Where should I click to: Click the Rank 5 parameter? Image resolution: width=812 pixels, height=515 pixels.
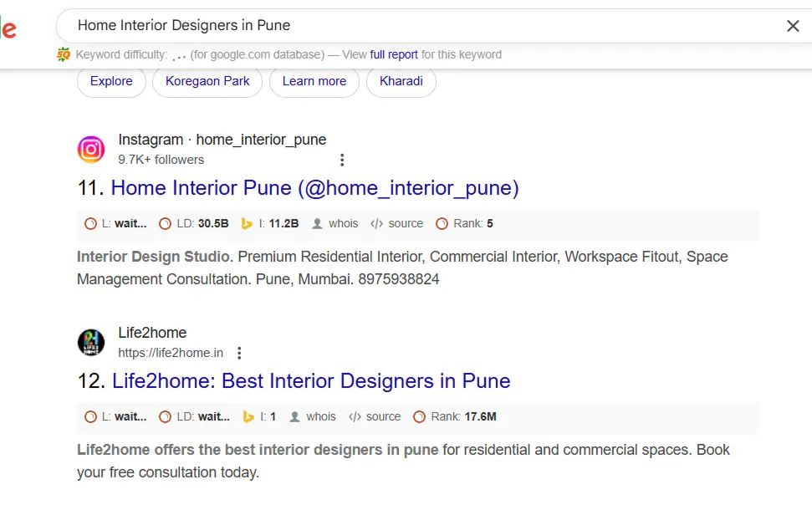click(464, 223)
